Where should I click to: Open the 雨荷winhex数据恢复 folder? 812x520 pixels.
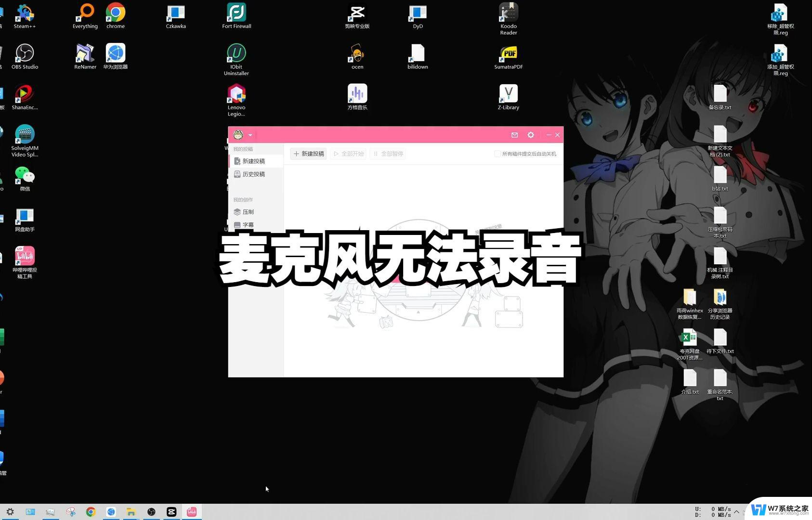690,303
